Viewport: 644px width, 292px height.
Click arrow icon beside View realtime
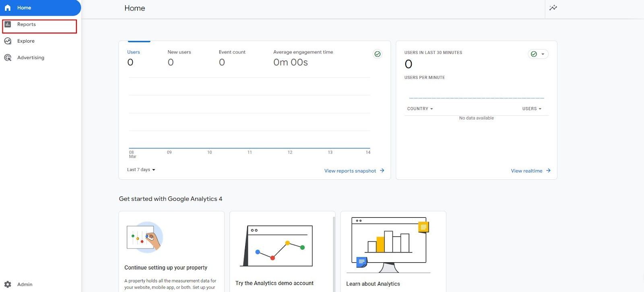(x=548, y=171)
